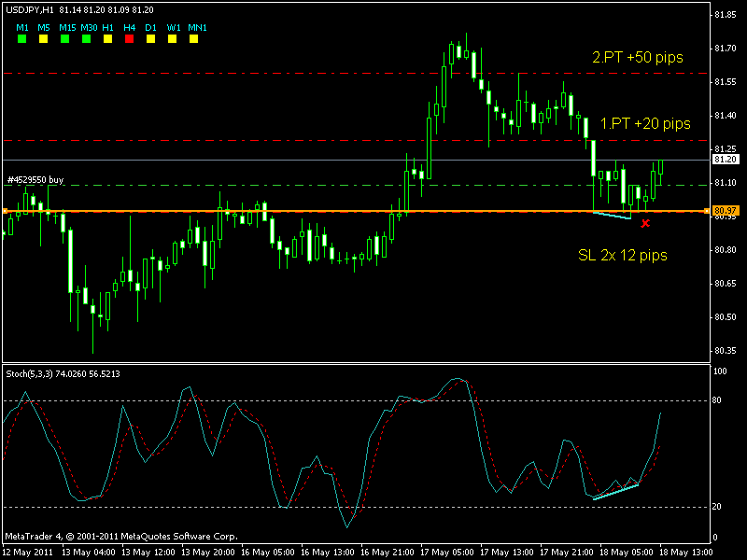Click the '17 May 13:00' time axis label
747x560 pixels.
(x=507, y=553)
